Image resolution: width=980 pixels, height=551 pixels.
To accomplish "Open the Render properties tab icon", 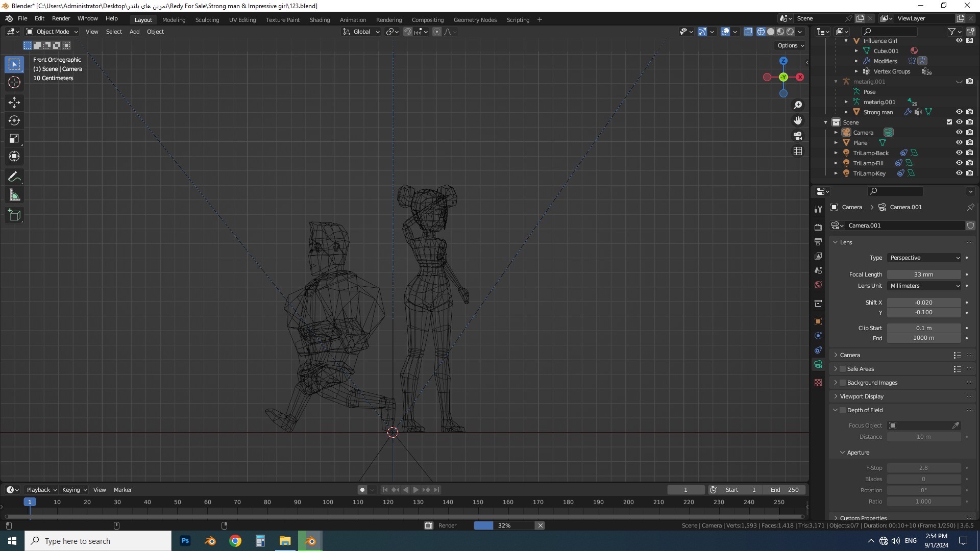I will click(818, 227).
